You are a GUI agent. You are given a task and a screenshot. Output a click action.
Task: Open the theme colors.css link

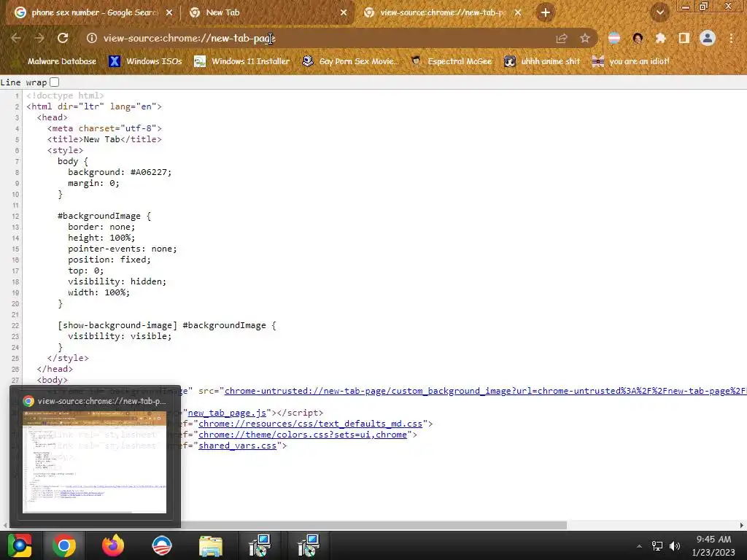303,435
